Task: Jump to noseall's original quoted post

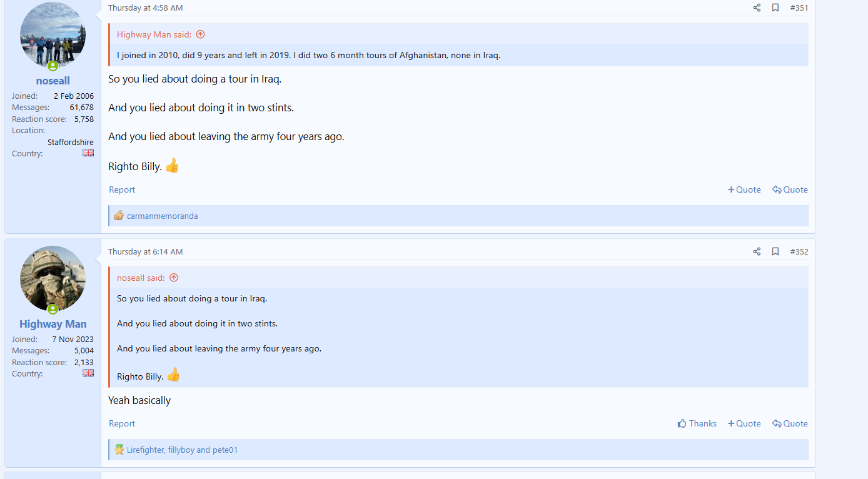Action: [x=174, y=278]
